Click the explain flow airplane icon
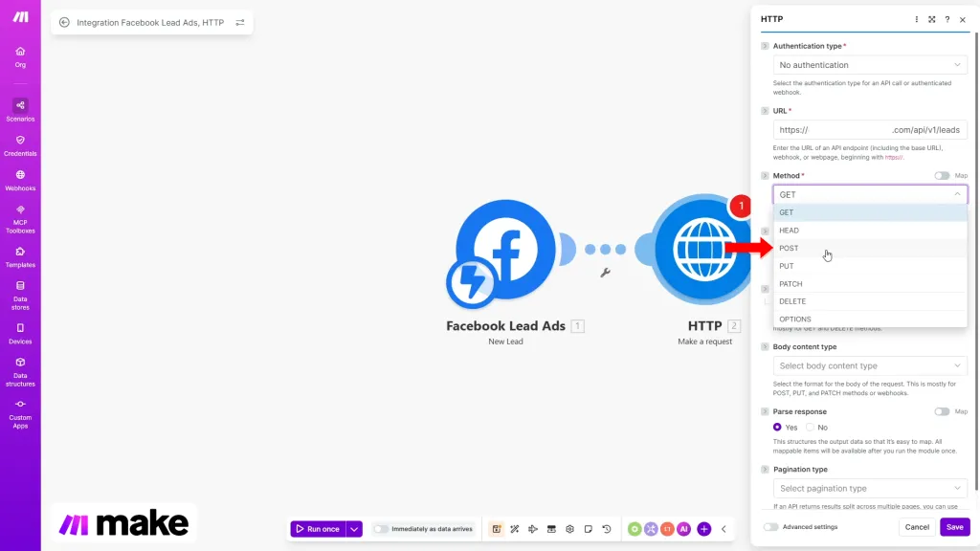 click(532, 529)
